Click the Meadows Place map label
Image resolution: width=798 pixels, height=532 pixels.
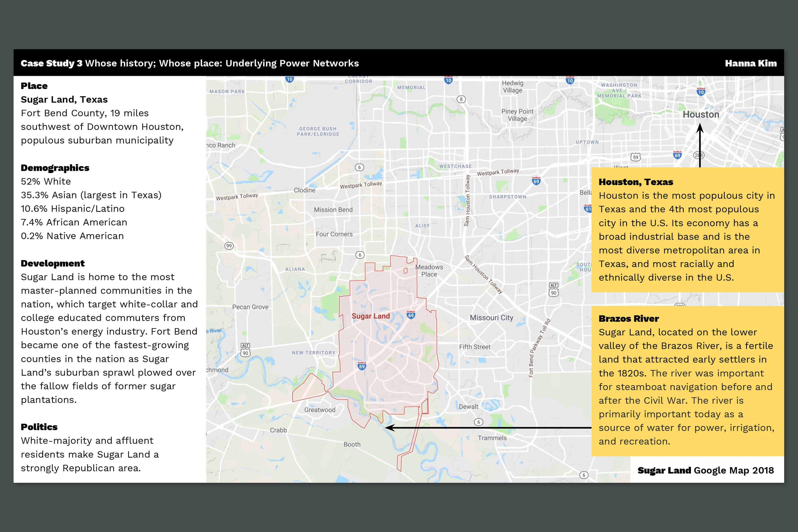(x=429, y=271)
